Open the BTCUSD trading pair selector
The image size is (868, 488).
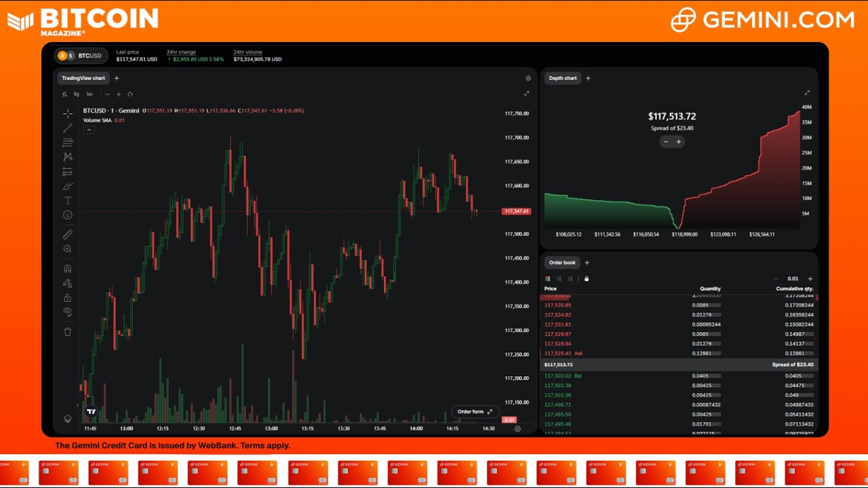(x=81, y=56)
